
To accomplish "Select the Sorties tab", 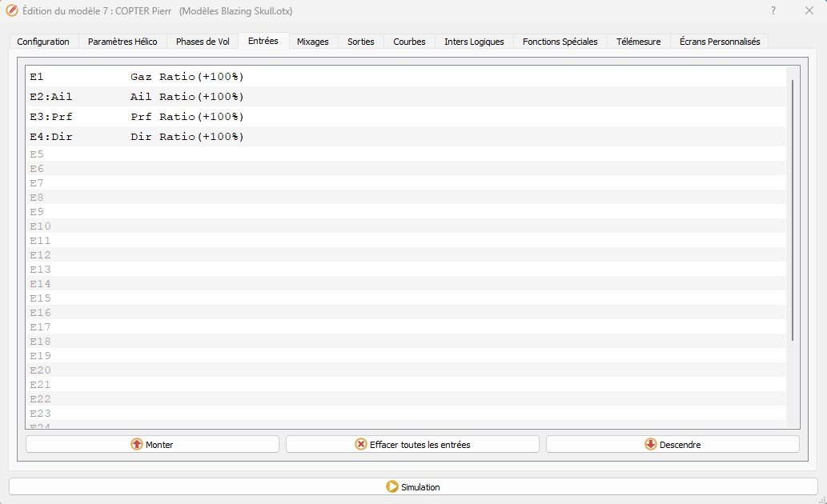I will click(360, 42).
